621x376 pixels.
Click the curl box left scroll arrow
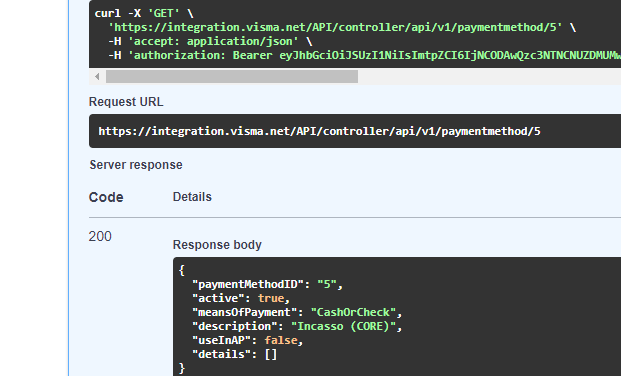point(97,76)
